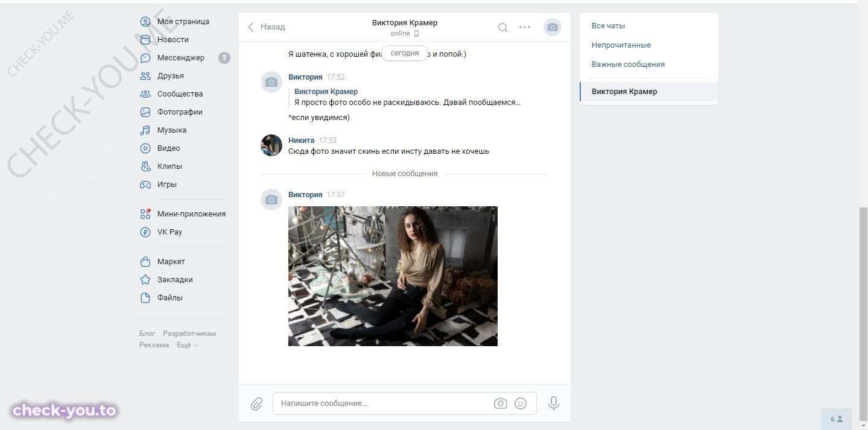Open the Видео play icon
The height and width of the screenshot is (430, 868).
145,148
